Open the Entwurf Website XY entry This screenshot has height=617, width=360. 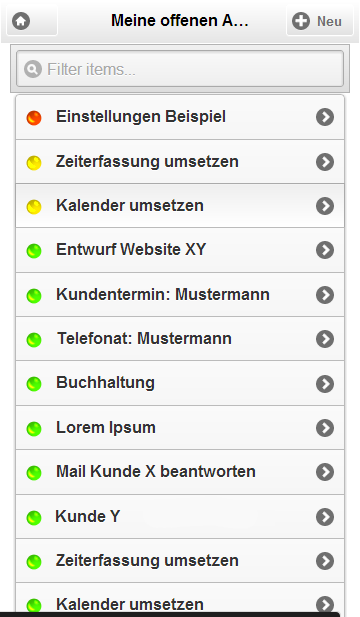(180, 250)
